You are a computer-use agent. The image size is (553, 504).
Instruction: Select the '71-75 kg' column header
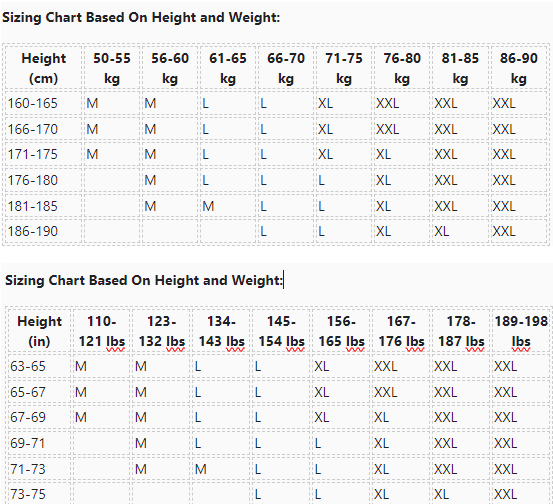tap(344, 68)
